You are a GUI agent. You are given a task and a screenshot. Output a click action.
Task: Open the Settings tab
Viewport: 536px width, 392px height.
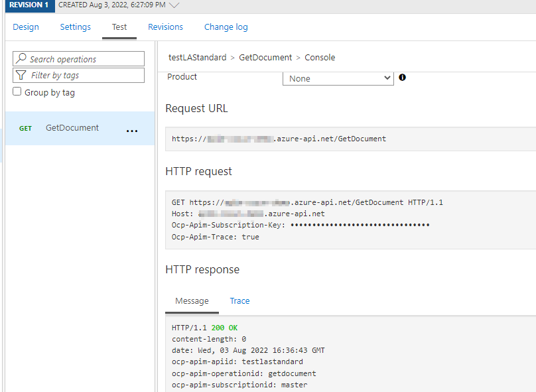click(75, 27)
